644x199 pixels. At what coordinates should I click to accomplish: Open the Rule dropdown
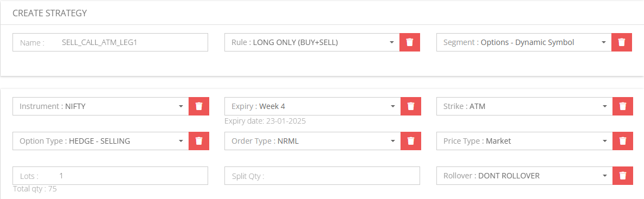[x=312, y=42]
